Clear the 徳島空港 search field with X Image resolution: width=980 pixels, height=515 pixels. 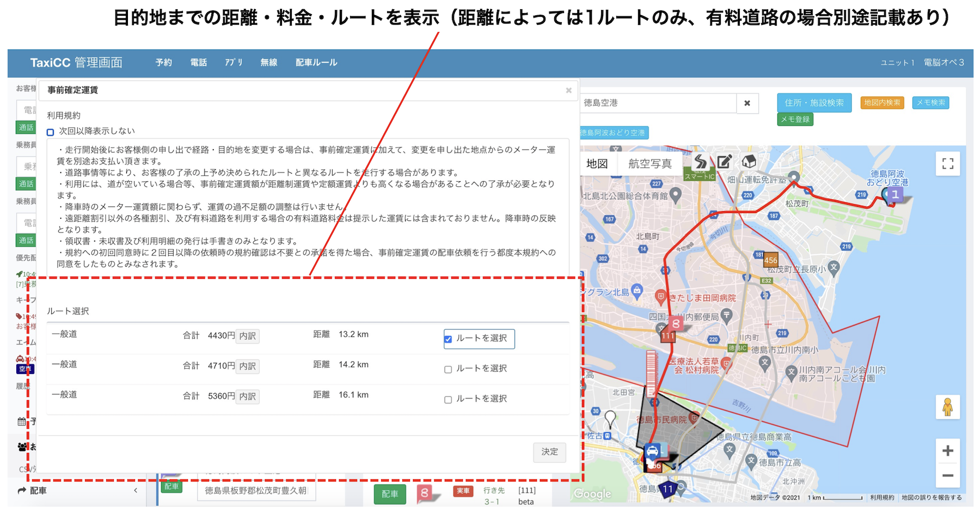point(747,103)
